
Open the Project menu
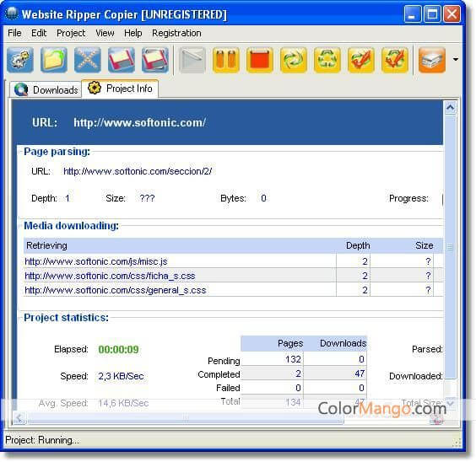click(x=71, y=33)
